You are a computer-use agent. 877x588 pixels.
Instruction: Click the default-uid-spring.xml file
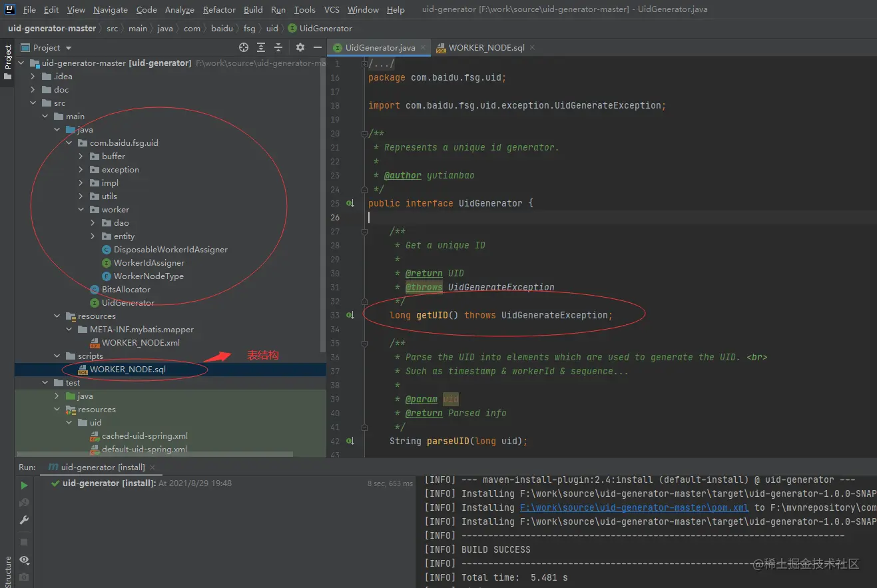tap(145, 449)
